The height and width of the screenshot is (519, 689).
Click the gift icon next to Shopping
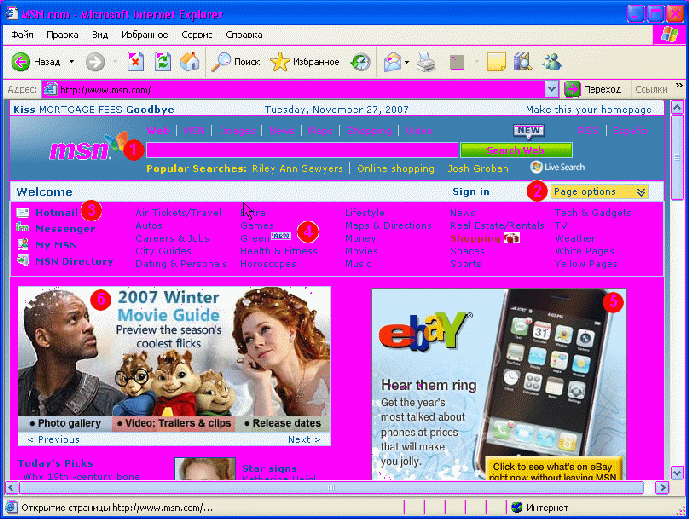pyautogui.click(x=512, y=238)
